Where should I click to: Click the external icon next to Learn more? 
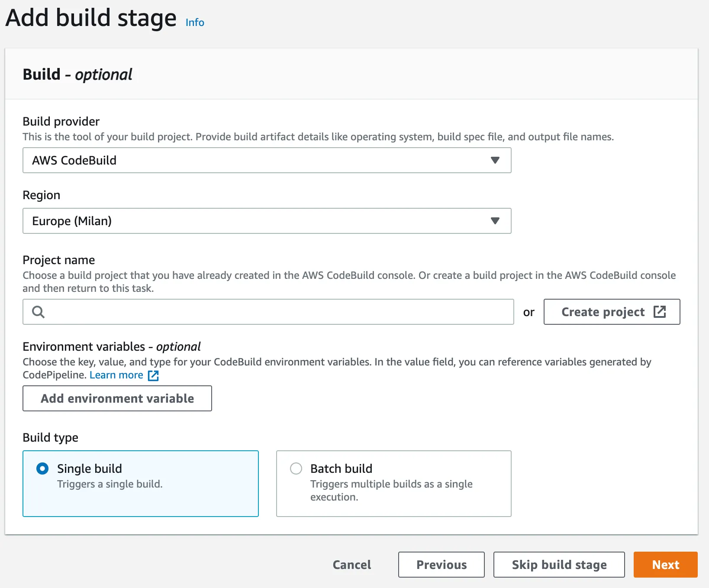point(153,375)
